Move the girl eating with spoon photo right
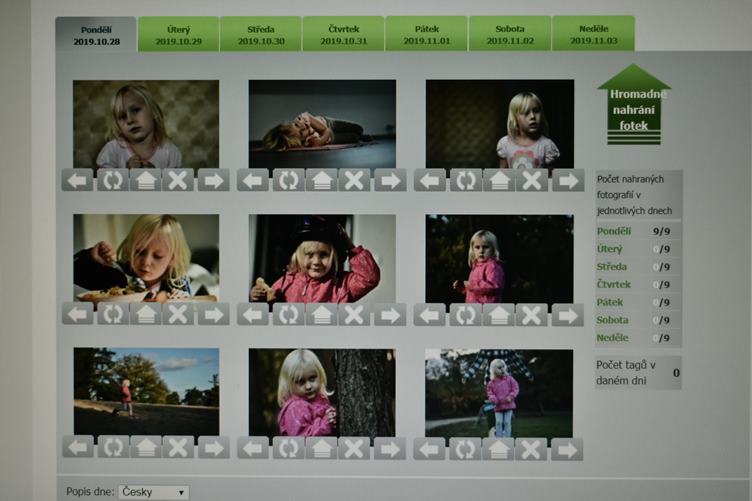 [x=213, y=315]
